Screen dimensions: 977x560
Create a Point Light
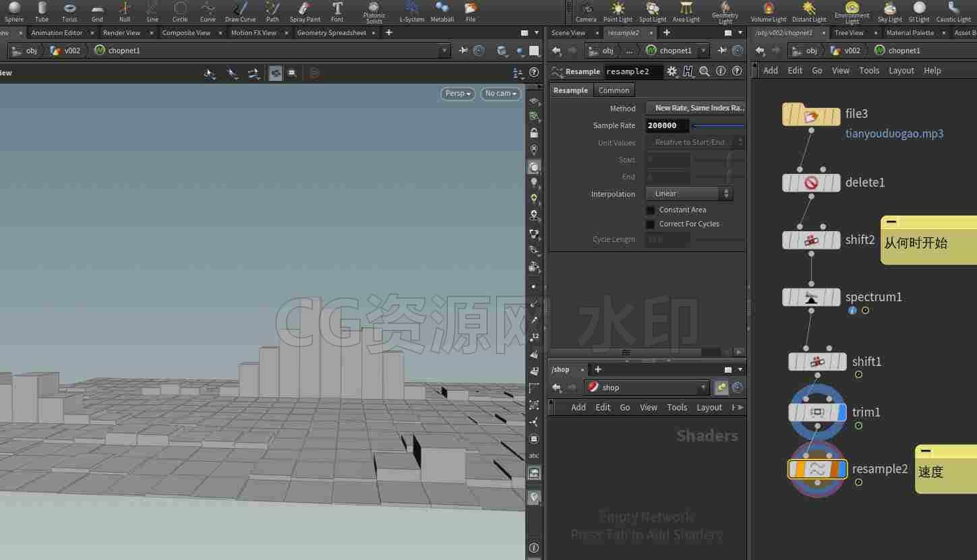(x=618, y=11)
